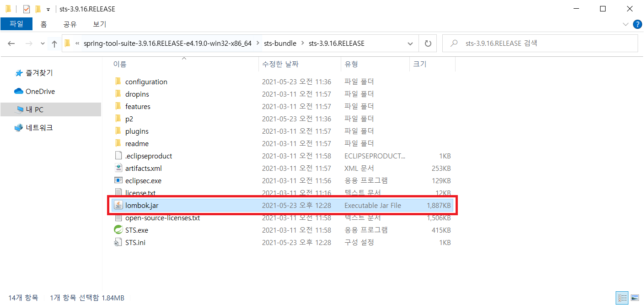Click the search box for sts-3.9.16.RELEASE

tap(540, 44)
